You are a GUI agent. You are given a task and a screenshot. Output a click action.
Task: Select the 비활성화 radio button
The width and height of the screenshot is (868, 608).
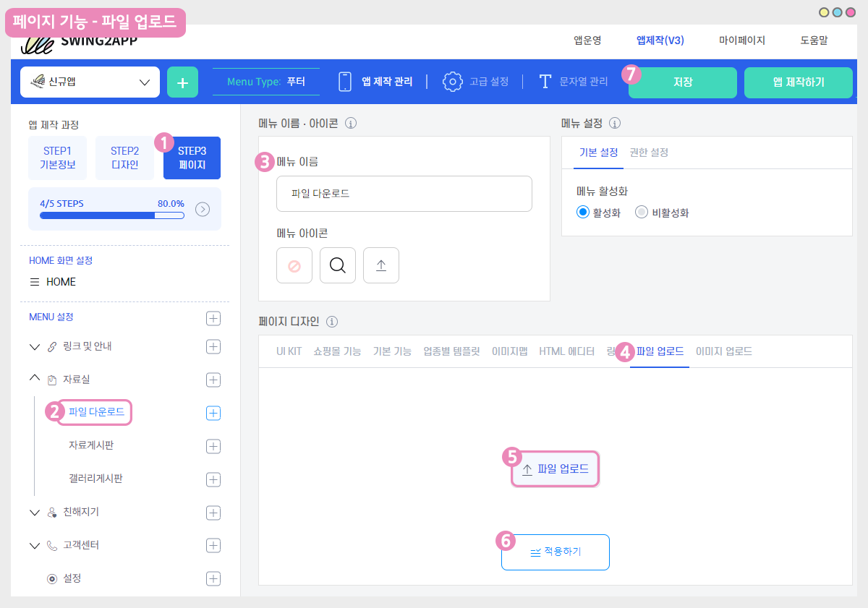click(x=641, y=213)
